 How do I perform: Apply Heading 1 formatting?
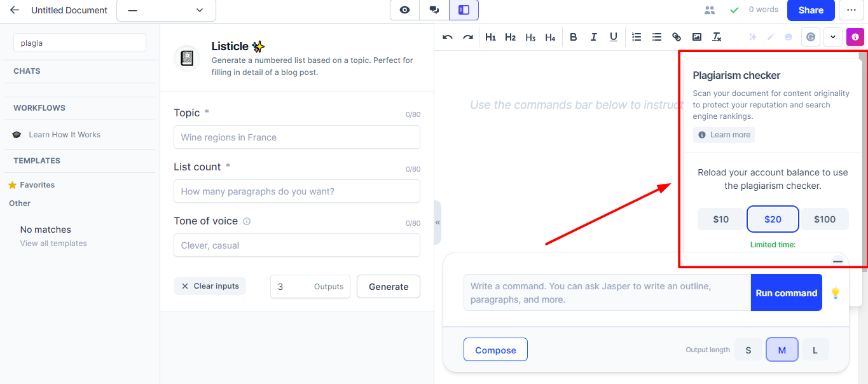tap(490, 38)
